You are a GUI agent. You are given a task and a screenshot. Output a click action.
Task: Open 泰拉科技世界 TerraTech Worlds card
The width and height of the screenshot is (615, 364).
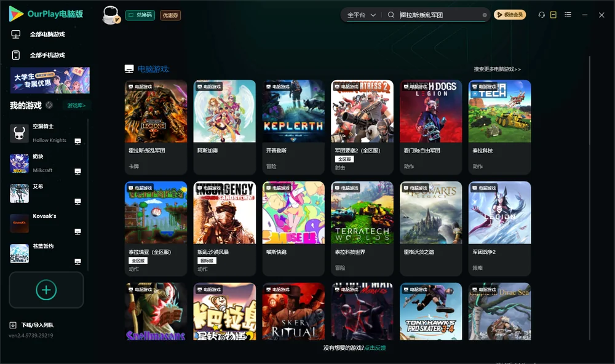362,229
